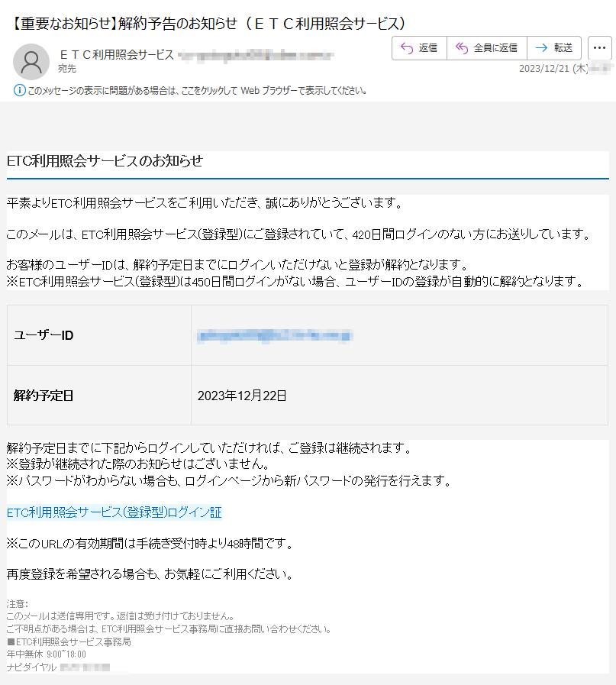Select 全員に返信 to reply all
This screenshot has height=685, width=616.
pos(486,48)
